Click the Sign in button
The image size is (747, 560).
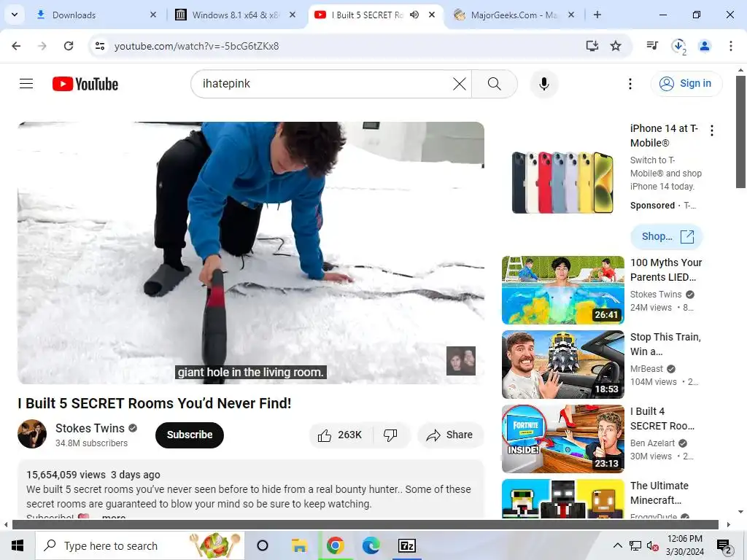(686, 84)
